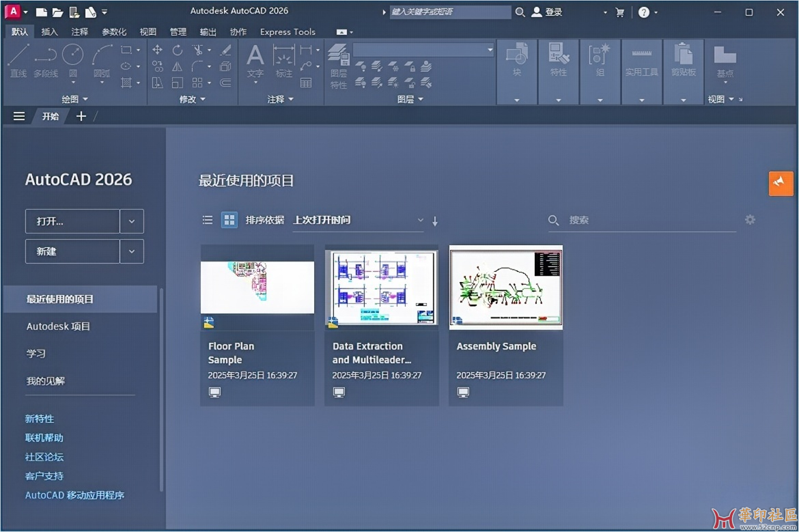Open the AutoCAD 移动应用程序 link
The height and width of the screenshot is (532, 799).
pos(74,495)
